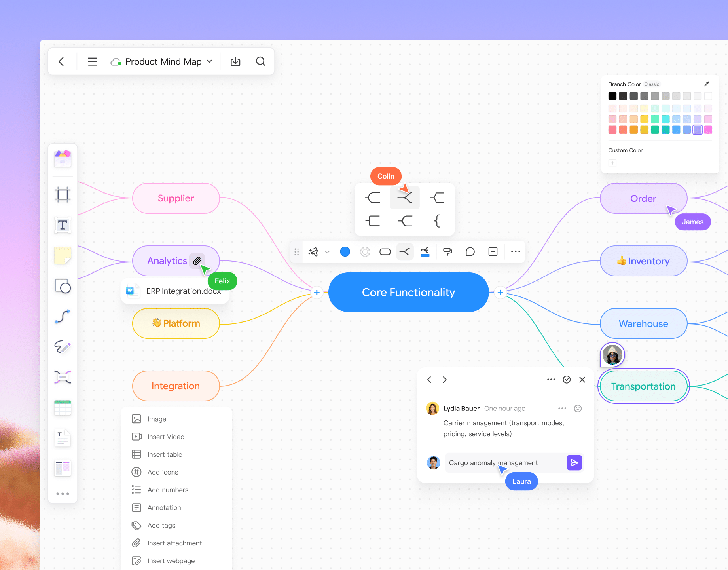
Task: Open the AI tool options chevron in the toolbar
Action: tap(327, 252)
